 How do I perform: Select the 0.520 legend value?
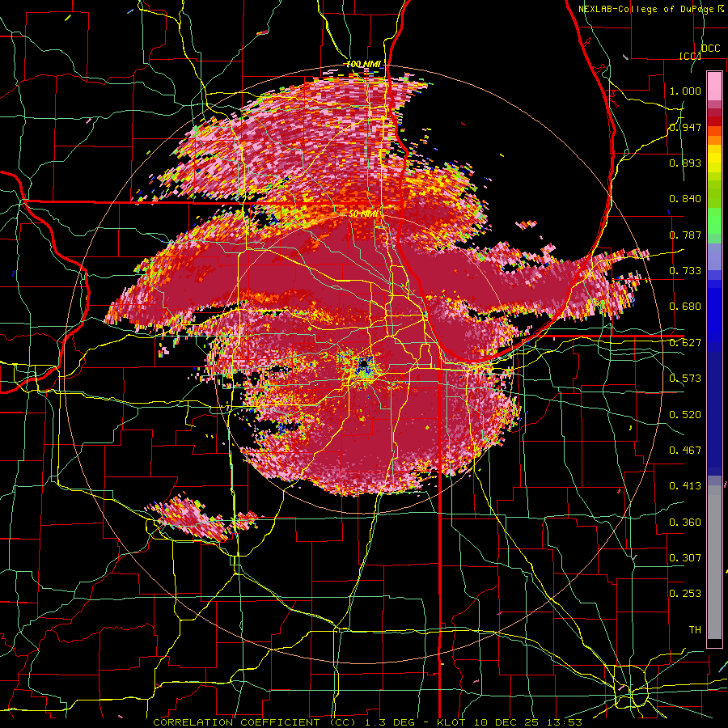click(685, 415)
